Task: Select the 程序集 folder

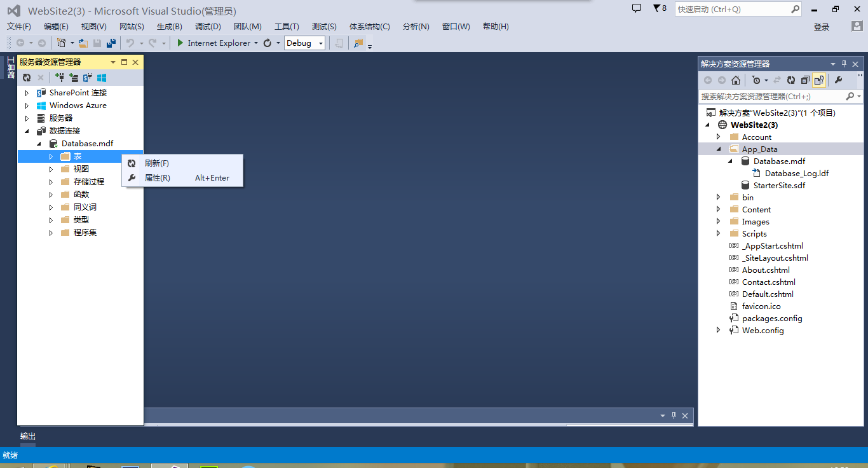Action: click(85, 233)
